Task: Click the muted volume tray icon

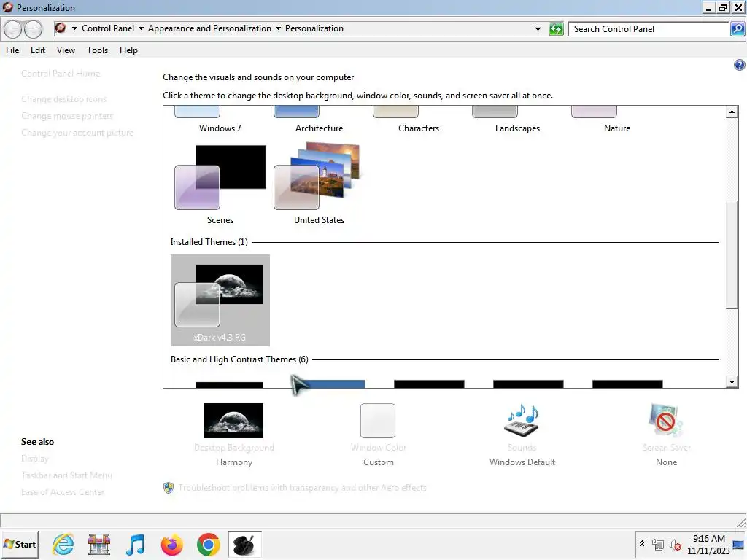Action: pyautogui.click(x=675, y=544)
